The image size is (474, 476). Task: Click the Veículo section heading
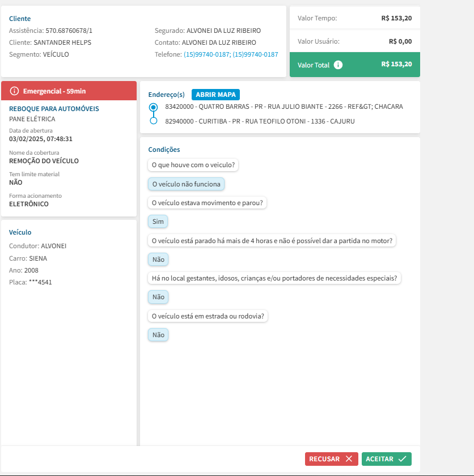[x=20, y=232]
